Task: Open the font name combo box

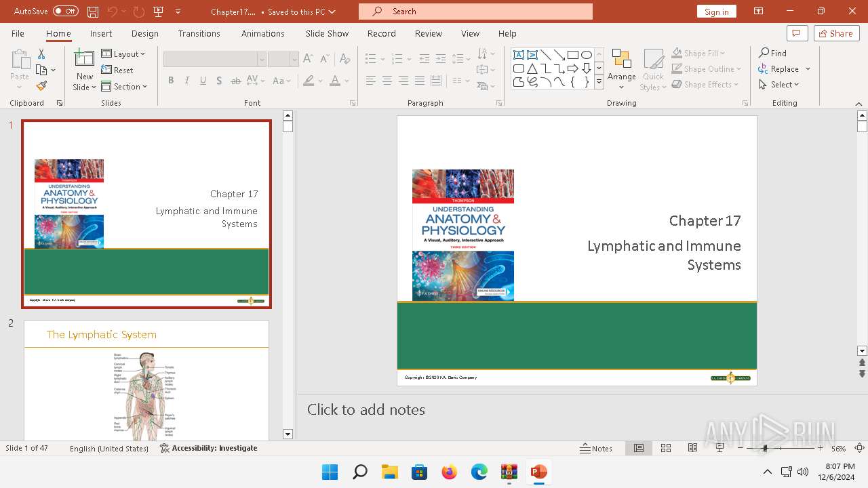Action: pyautogui.click(x=214, y=60)
